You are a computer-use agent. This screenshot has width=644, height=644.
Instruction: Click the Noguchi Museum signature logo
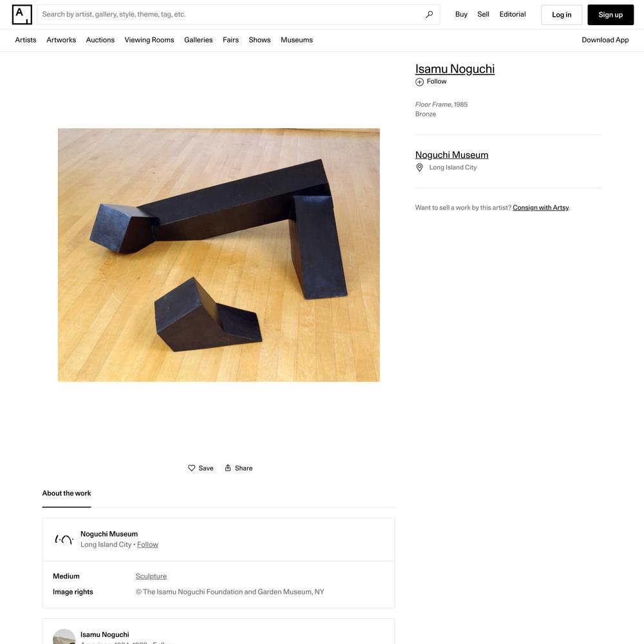(64, 539)
